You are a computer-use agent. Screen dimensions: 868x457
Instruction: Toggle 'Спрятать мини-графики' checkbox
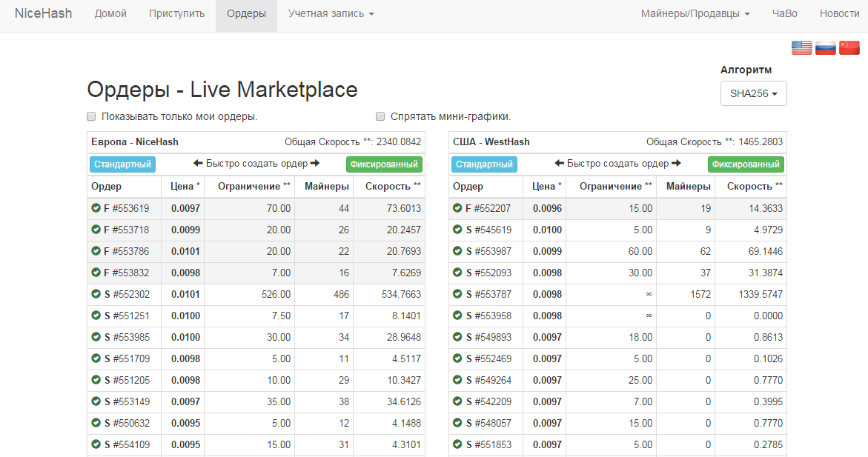[x=380, y=116]
